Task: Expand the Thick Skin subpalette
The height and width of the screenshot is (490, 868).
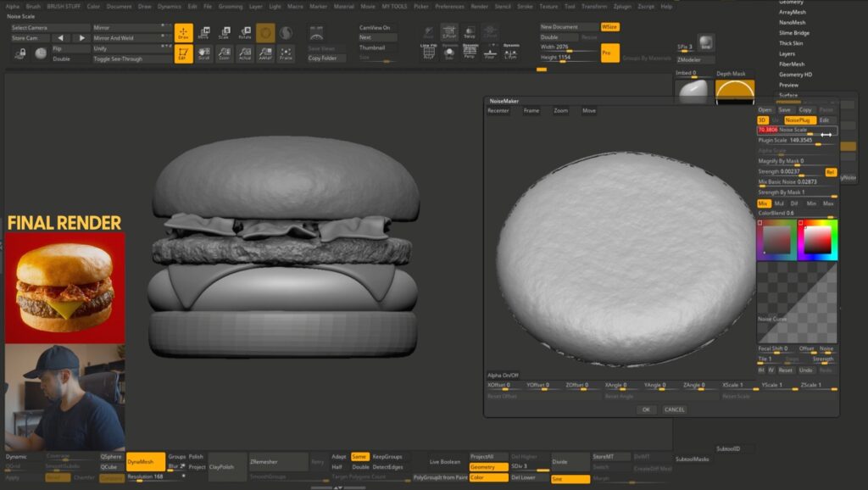Action: [791, 43]
